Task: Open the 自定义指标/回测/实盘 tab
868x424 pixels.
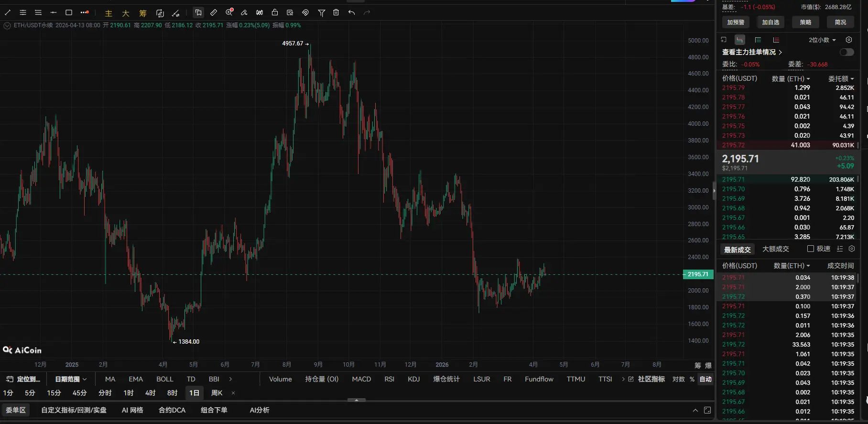Action: [x=74, y=410]
